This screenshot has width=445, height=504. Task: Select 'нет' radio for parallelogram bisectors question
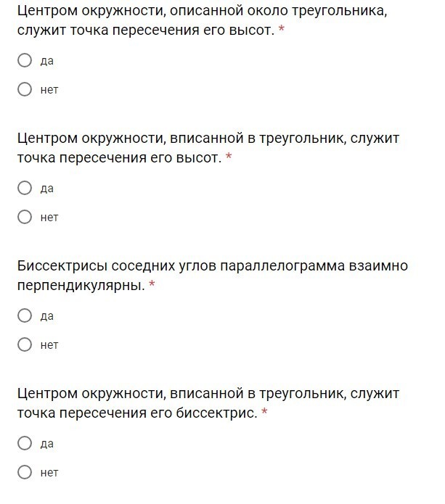pyautogui.click(x=25, y=345)
